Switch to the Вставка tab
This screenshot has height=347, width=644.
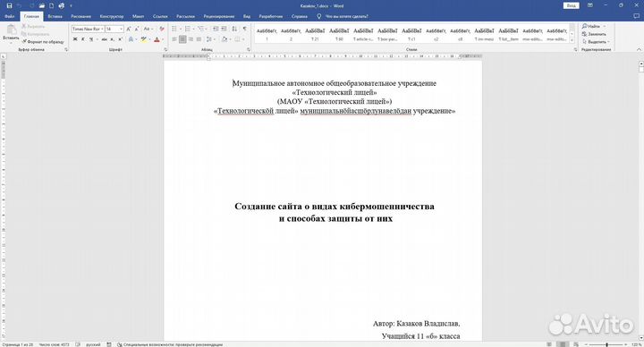55,16
